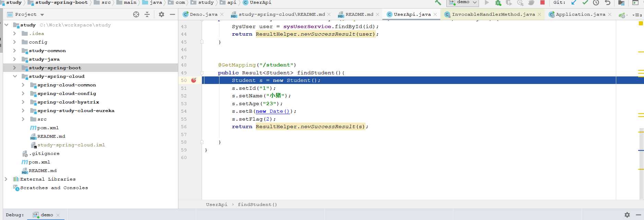
Task: Expand the .idea folder
Action: click(14, 33)
